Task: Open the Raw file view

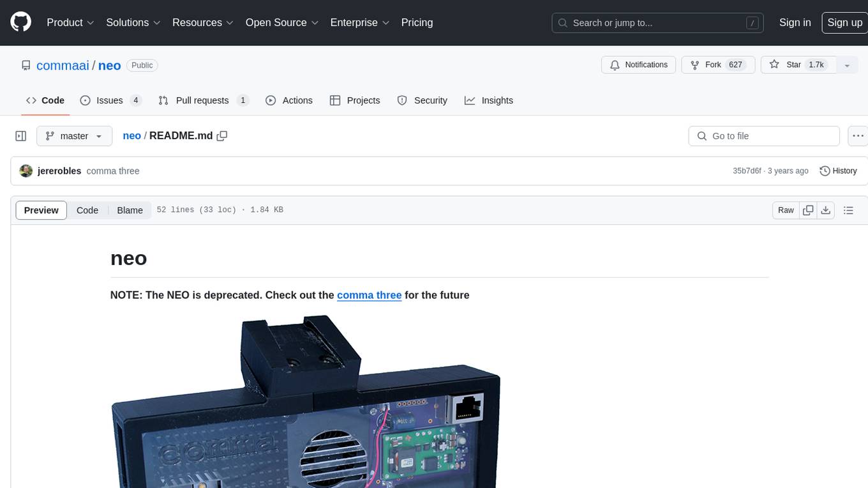Action: coord(786,210)
